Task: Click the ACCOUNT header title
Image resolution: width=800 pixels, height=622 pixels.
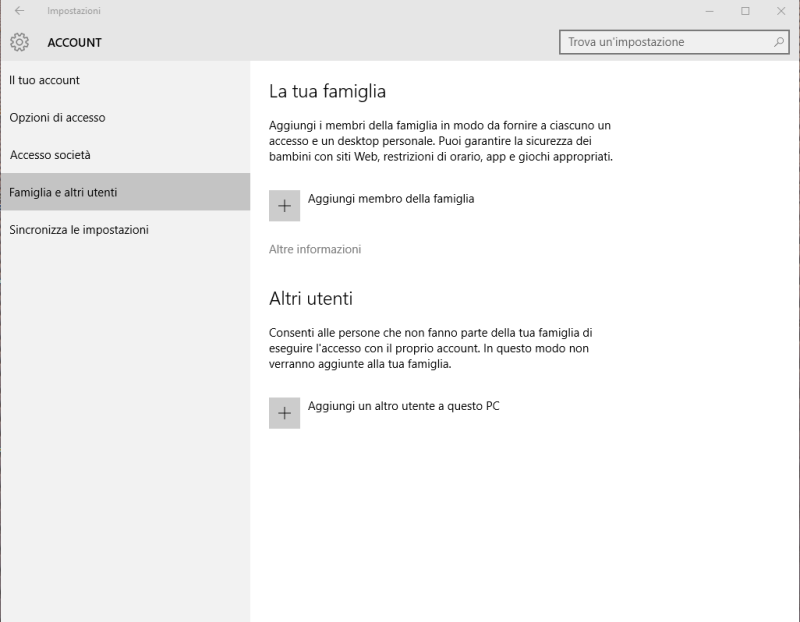Action: click(74, 42)
